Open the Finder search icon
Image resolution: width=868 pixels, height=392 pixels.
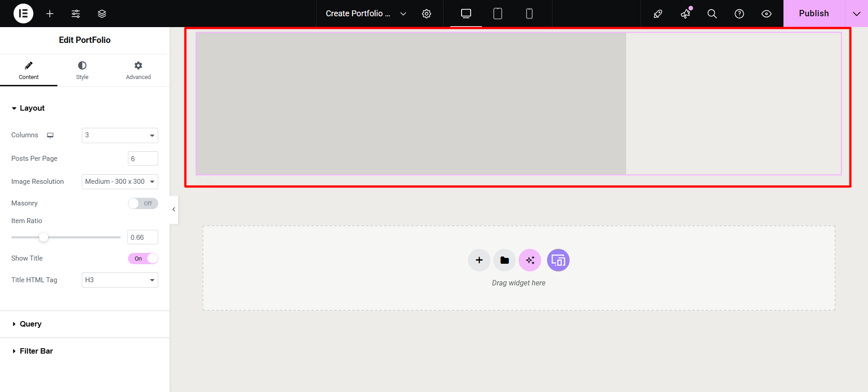pos(712,14)
